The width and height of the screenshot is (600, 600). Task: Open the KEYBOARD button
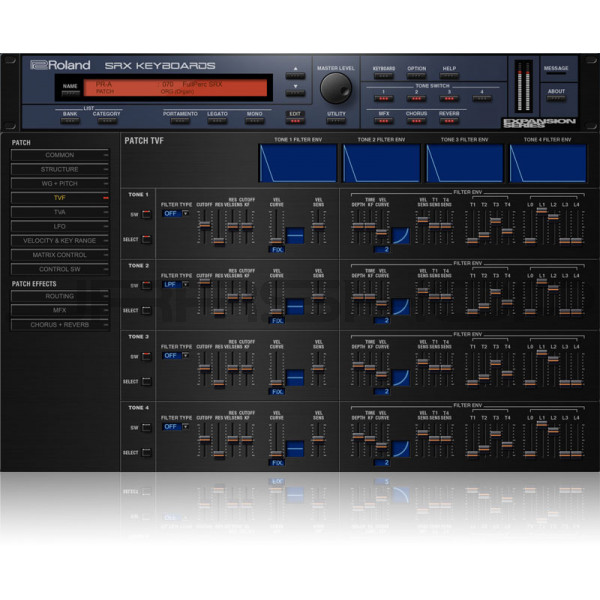pos(383,76)
